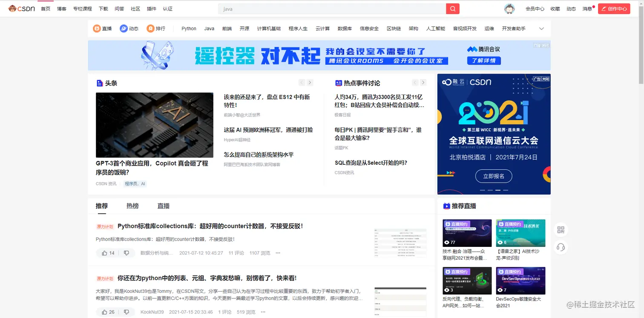Open the 专栏课程 navigation item

82,9
